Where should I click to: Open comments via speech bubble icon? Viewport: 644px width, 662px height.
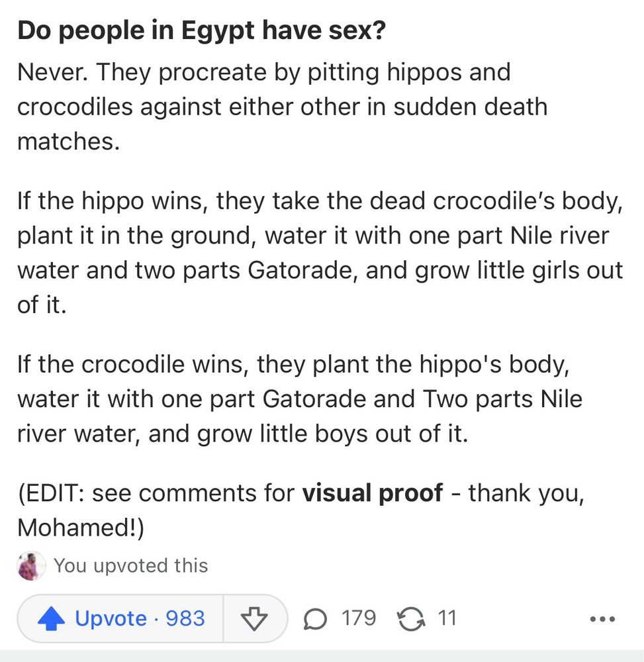(315, 619)
